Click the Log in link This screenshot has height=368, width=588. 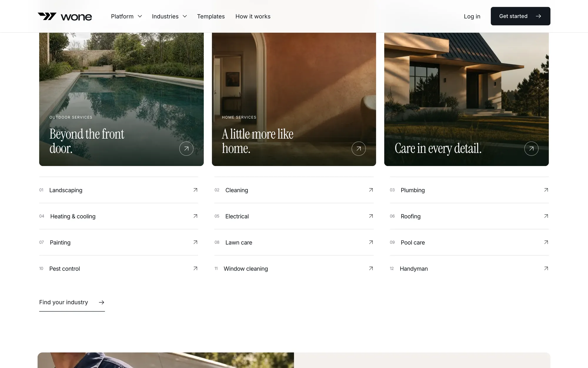tap(472, 16)
